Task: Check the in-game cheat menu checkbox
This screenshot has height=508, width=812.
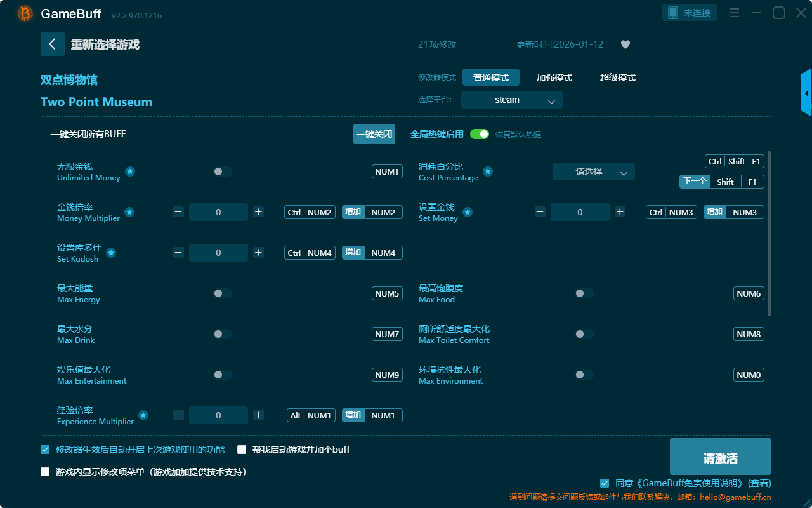Action: click(45, 472)
